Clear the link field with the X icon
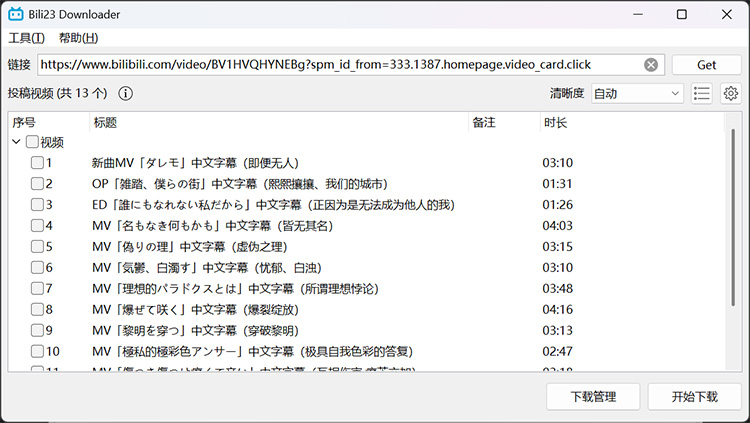750x423 pixels. pos(651,65)
